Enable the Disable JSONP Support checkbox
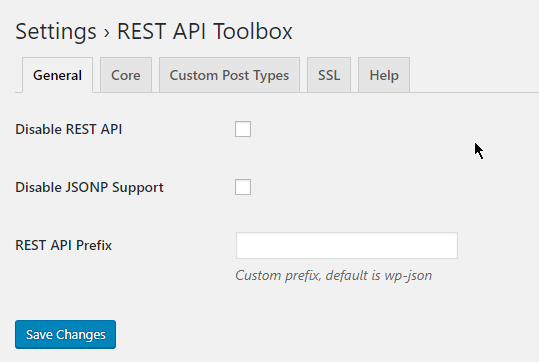The height and width of the screenshot is (362, 539). [x=243, y=187]
